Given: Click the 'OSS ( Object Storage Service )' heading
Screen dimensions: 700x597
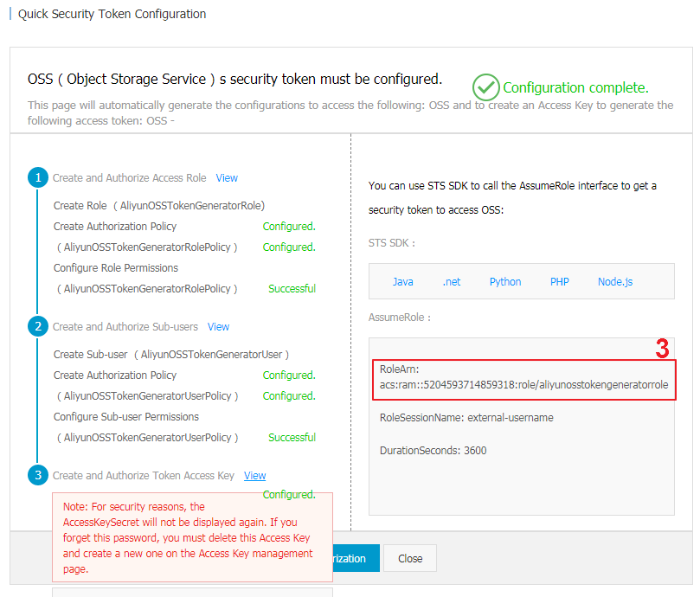Looking at the screenshot, I should point(234,79).
